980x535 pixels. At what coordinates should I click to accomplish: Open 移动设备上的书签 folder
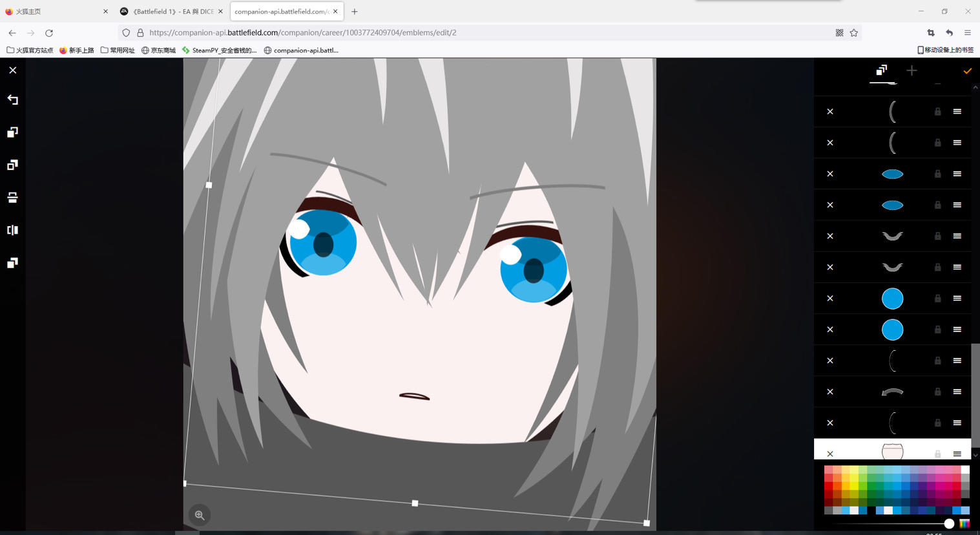point(945,50)
